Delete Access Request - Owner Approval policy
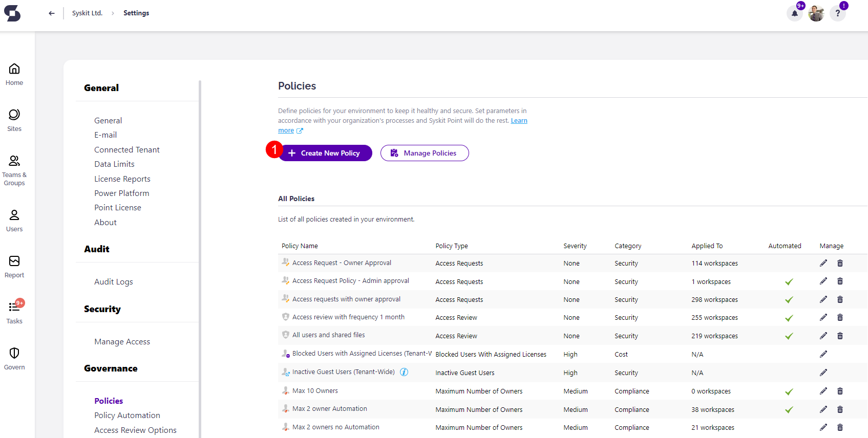 (840, 263)
